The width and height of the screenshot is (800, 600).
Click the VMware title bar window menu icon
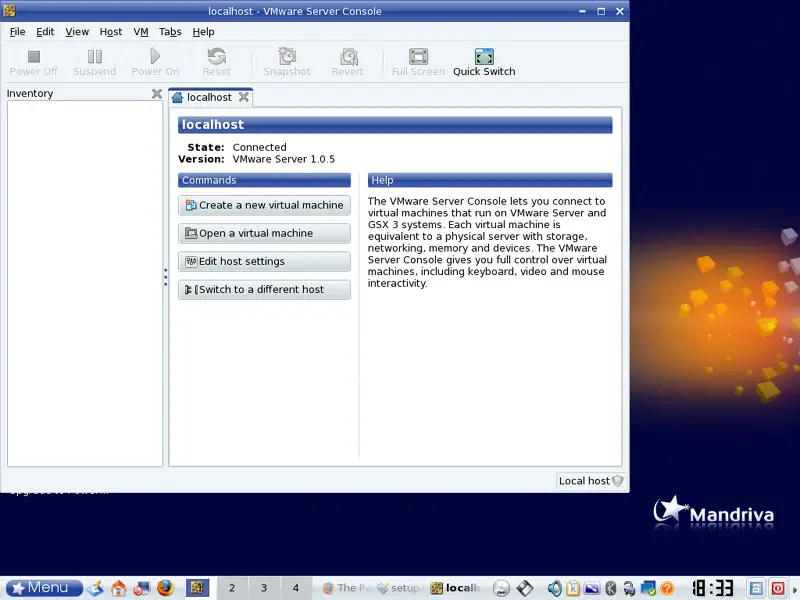[9, 11]
